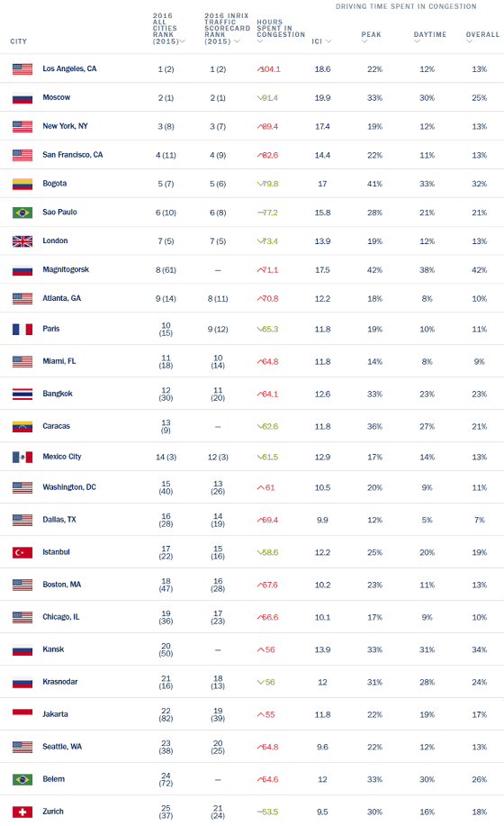Sort by Peak congestion column header
504x826 pixels.
pyautogui.click(x=371, y=36)
